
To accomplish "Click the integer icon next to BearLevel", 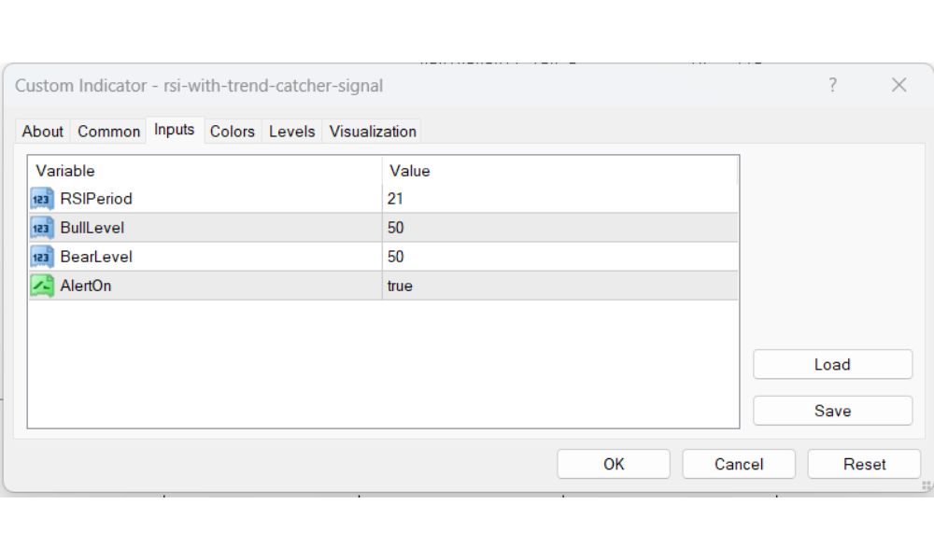I will pos(42,257).
